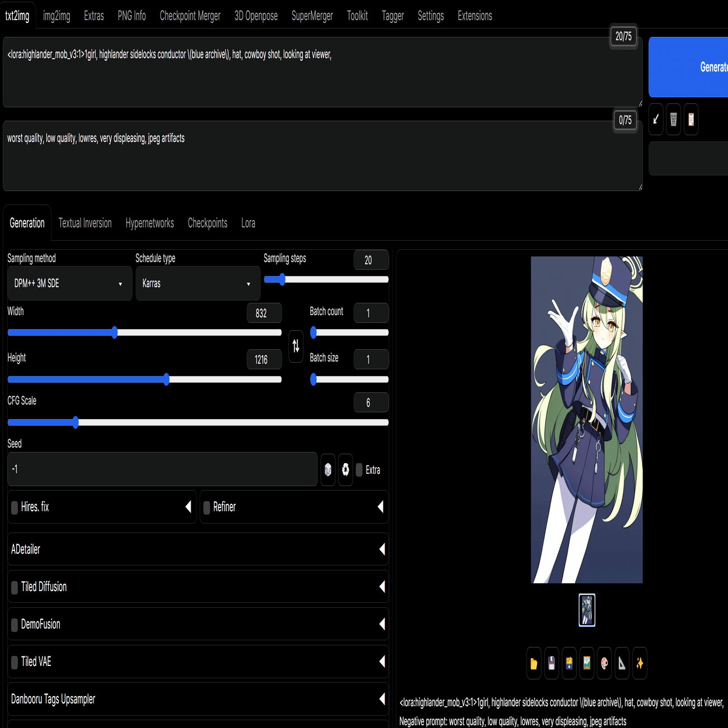The width and height of the screenshot is (728, 728).
Task: Switch to the Hypernetworks tab
Action: tap(150, 223)
